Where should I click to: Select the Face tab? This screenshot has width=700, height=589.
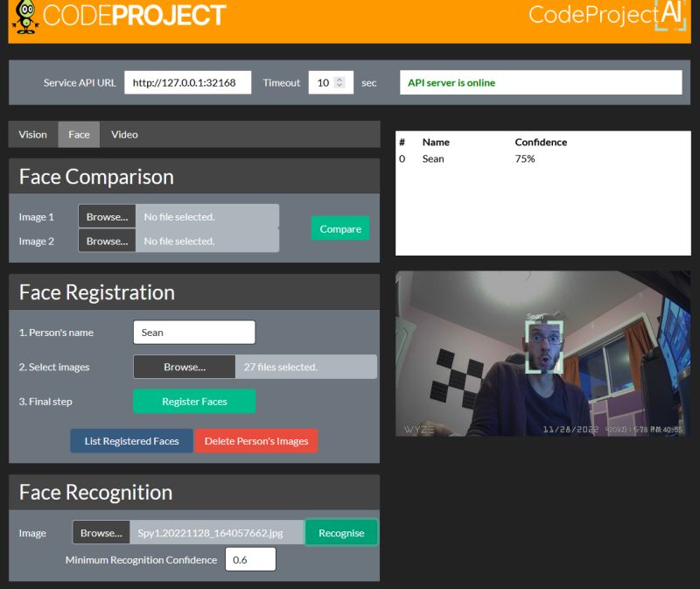coord(78,134)
